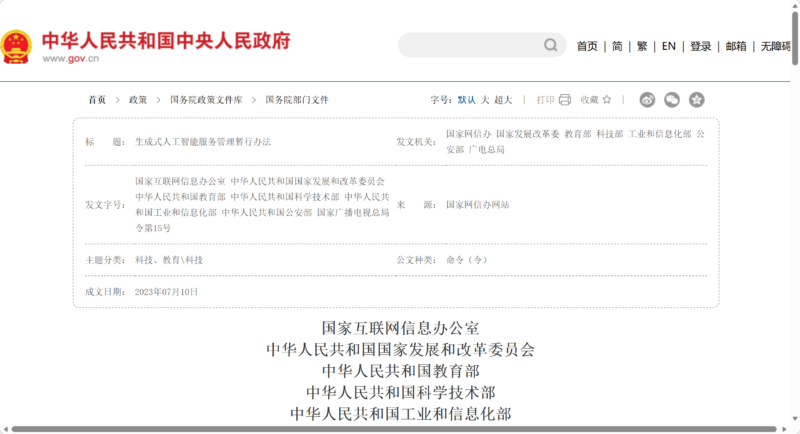Go to 首页 in breadcrumb
Viewport: 800px width, 434px height.
click(x=97, y=100)
